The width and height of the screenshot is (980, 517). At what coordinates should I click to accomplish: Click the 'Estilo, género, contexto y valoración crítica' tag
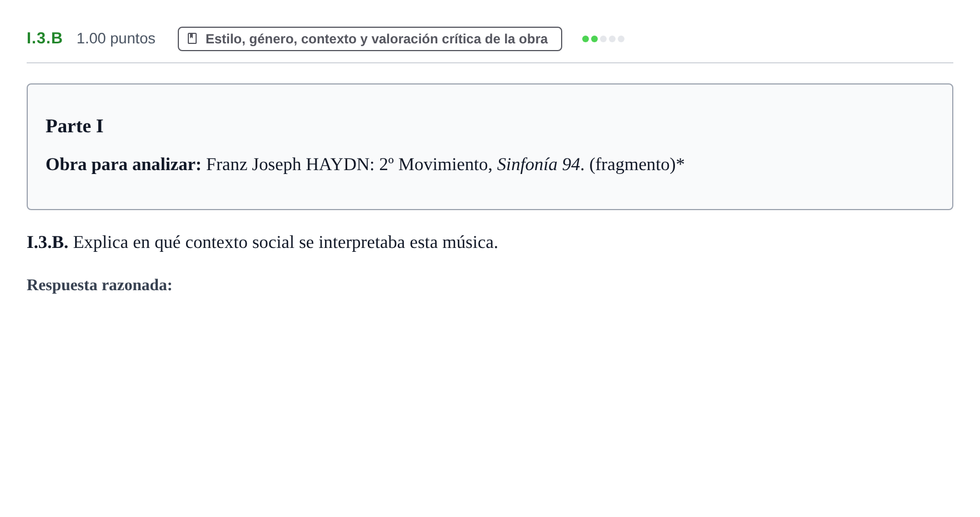370,39
